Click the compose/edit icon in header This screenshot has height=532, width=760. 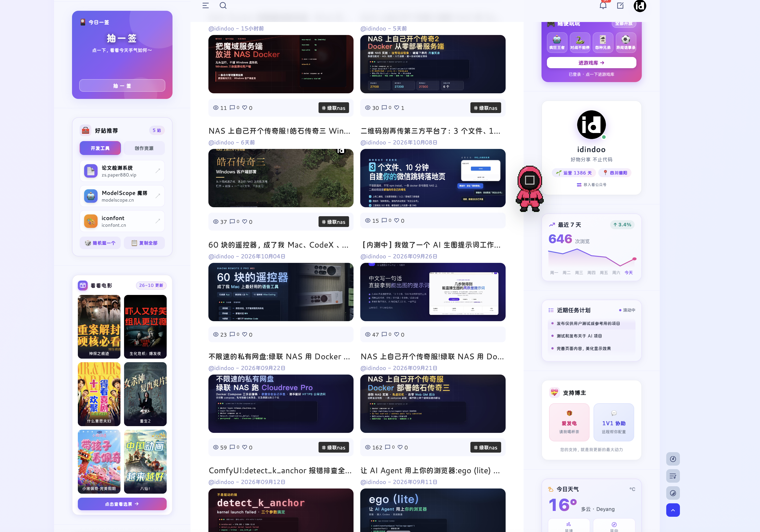(620, 6)
